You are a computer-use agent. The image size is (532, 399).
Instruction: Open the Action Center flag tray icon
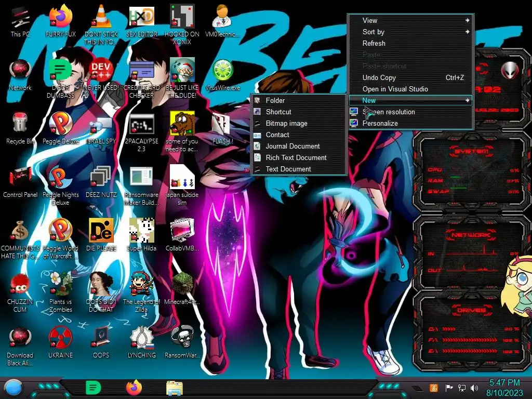[449, 388]
